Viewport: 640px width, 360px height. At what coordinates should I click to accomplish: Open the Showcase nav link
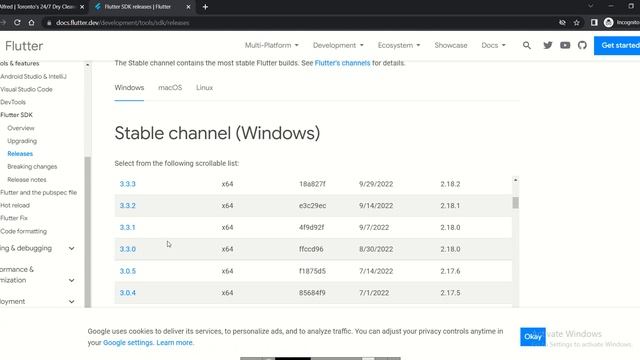point(451,45)
